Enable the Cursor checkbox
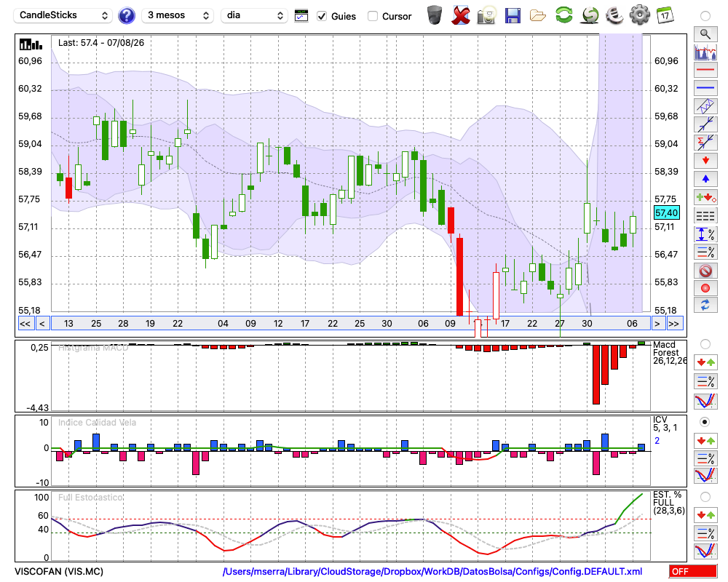 pyautogui.click(x=372, y=16)
